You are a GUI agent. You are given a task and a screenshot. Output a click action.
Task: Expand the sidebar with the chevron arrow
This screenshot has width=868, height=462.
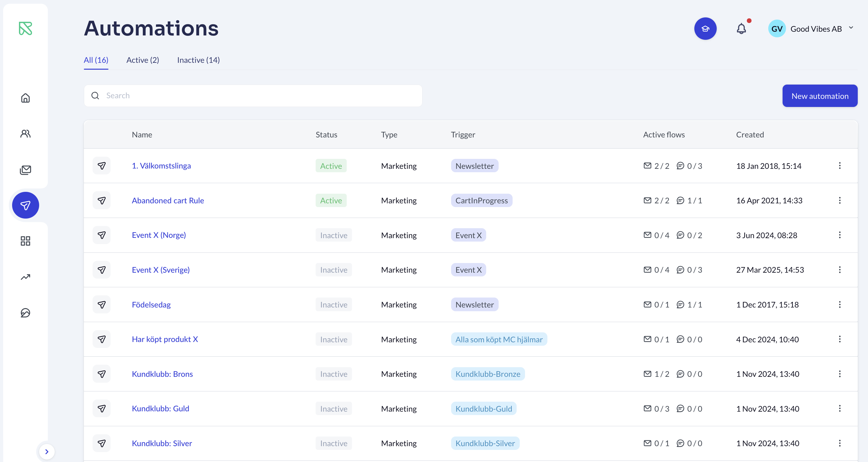47,451
